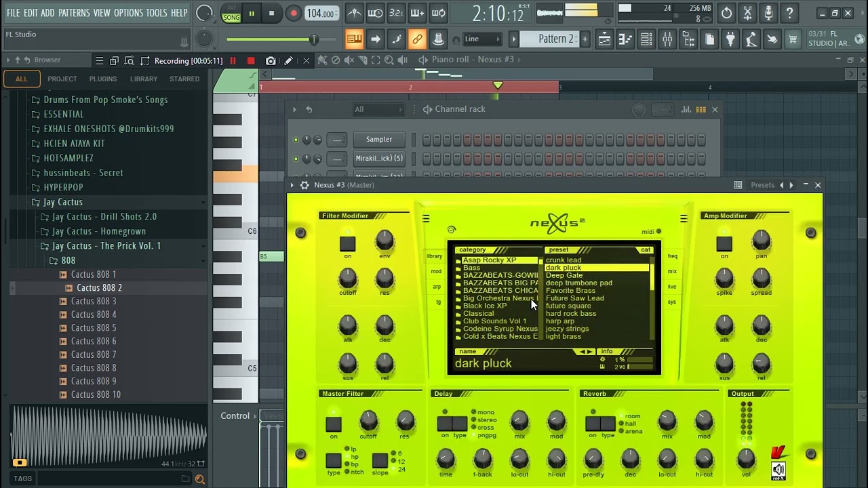The image size is (868, 488).
Task: Open the plugin picker icon
Action: coord(730,39)
